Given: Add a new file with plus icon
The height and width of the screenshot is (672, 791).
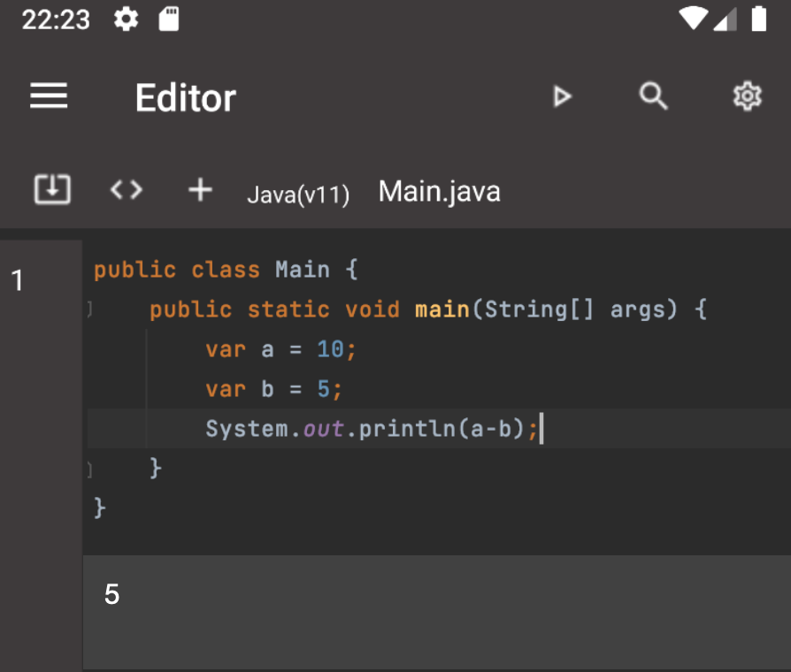Looking at the screenshot, I should click(201, 189).
